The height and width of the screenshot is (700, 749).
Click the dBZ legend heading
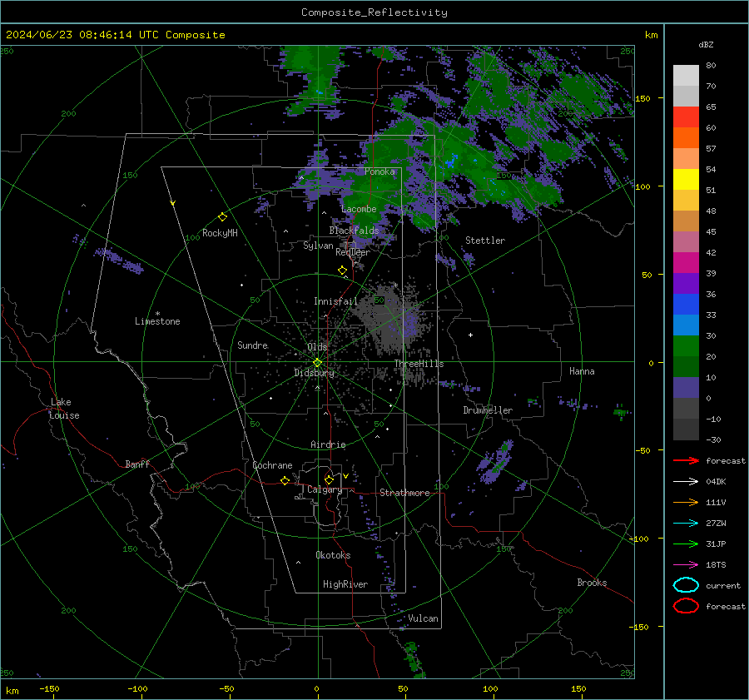pos(706,44)
